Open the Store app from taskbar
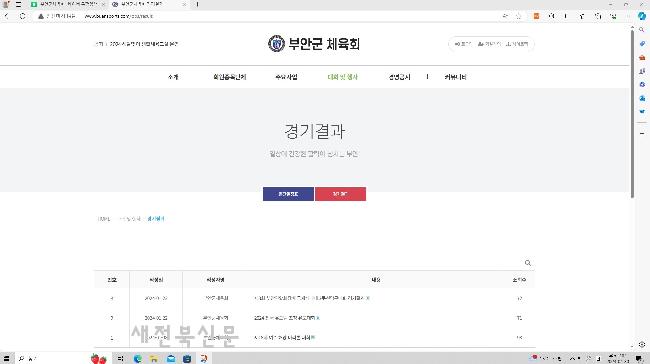 click(187, 359)
